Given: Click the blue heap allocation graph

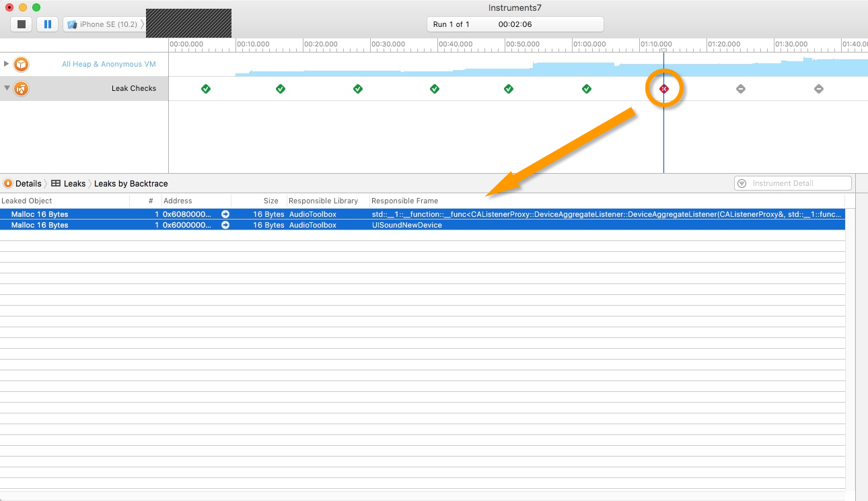Looking at the screenshot, I should [552, 68].
